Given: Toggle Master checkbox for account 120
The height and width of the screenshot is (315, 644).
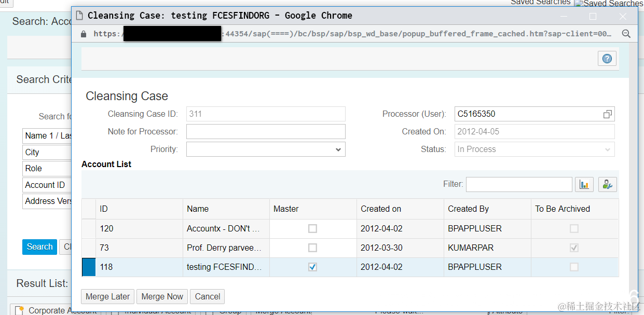Looking at the screenshot, I should [x=312, y=228].
